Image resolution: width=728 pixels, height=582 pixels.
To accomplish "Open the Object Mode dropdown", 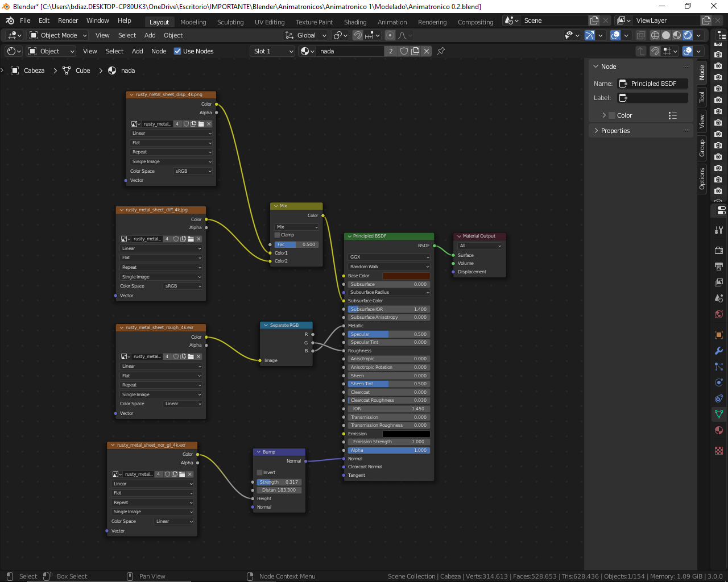I will tap(58, 35).
